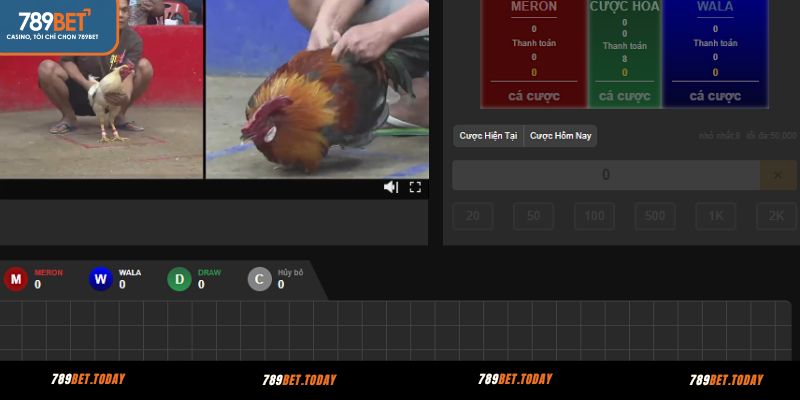Expand video to fullscreen
800x400 pixels.
415,187
